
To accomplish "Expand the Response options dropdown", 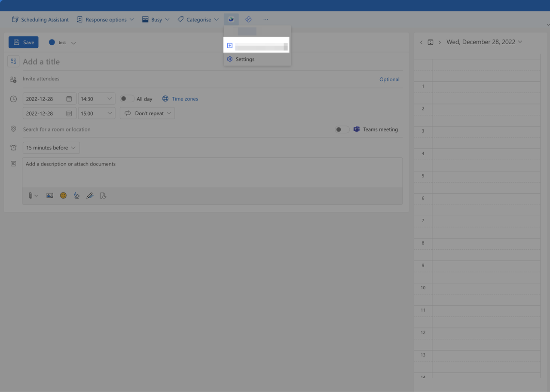I will tap(105, 20).
